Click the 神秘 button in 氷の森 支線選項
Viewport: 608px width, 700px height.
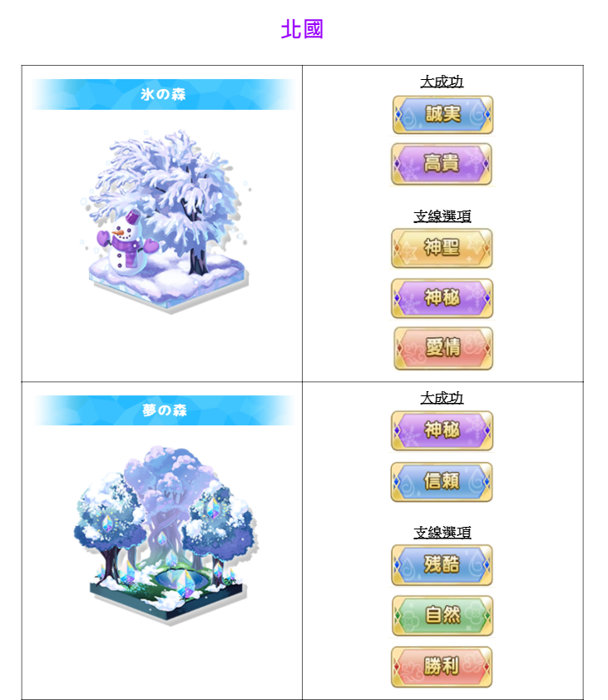[442, 298]
